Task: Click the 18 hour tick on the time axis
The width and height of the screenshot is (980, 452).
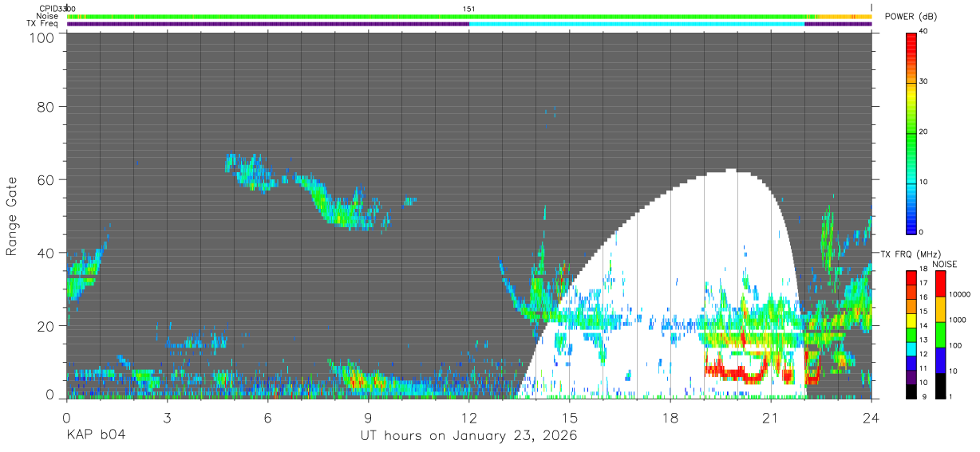Action: click(670, 417)
